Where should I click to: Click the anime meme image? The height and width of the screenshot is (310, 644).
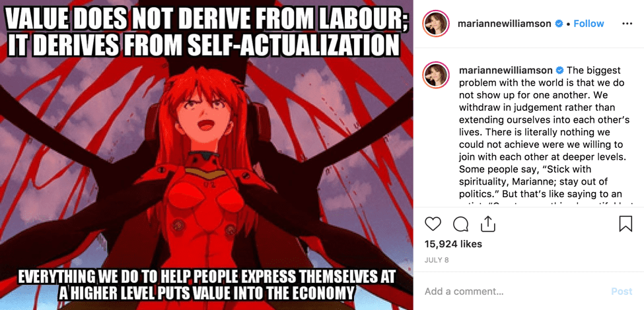[207, 155]
